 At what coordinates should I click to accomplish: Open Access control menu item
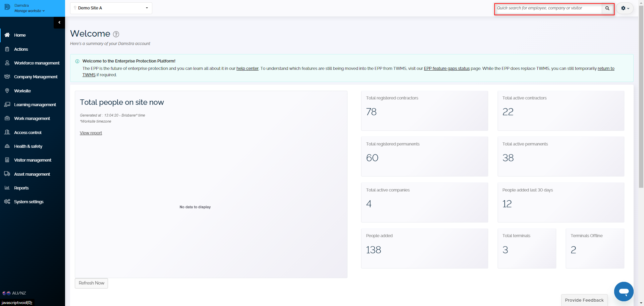point(28,132)
